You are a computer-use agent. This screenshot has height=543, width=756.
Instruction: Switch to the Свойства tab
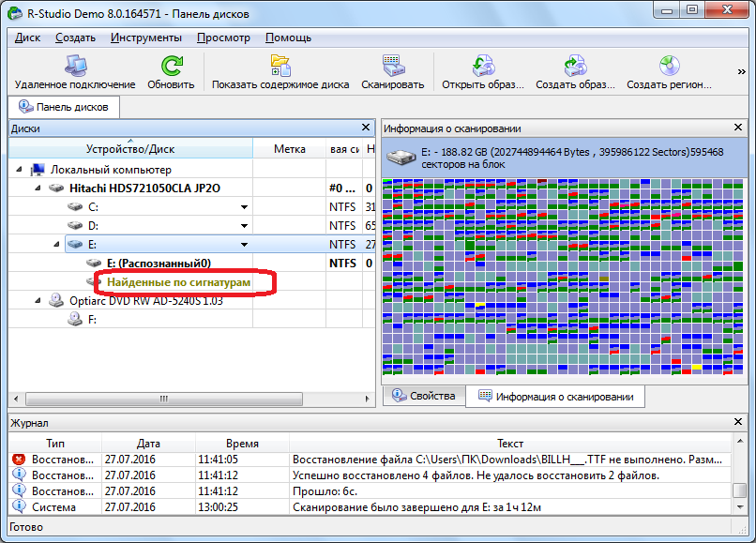coord(424,396)
